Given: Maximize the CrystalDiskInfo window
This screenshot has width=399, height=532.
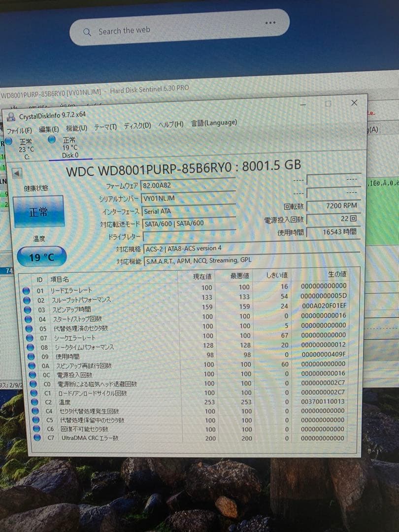Looking at the screenshot, I should [328, 103].
